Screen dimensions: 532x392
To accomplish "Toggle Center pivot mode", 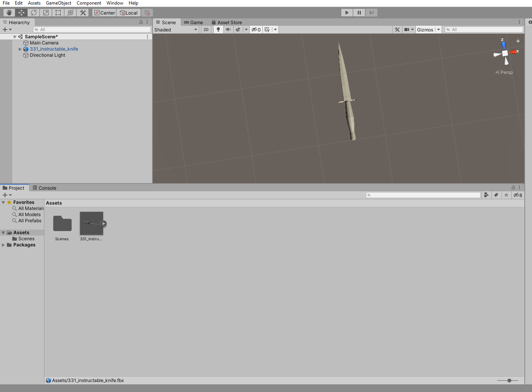I will (104, 12).
